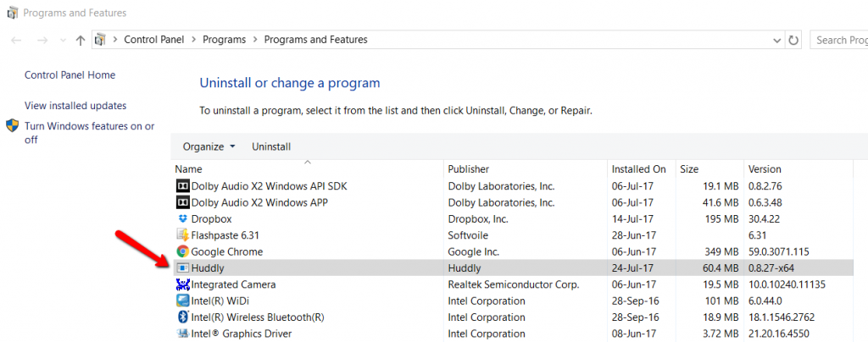Screen dimensions: 868x342
Task: Click Programs and Features breadcrumb segment
Action: pos(315,40)
